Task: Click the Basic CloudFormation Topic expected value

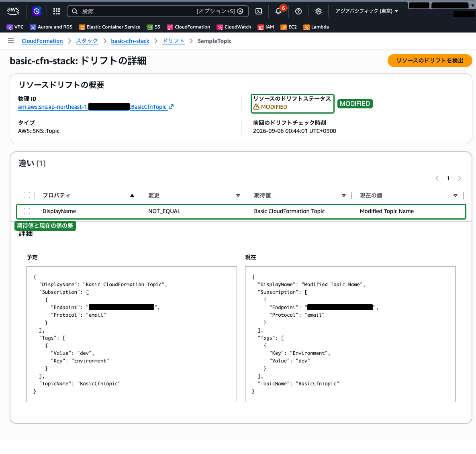Action: (x=289, y=211)
